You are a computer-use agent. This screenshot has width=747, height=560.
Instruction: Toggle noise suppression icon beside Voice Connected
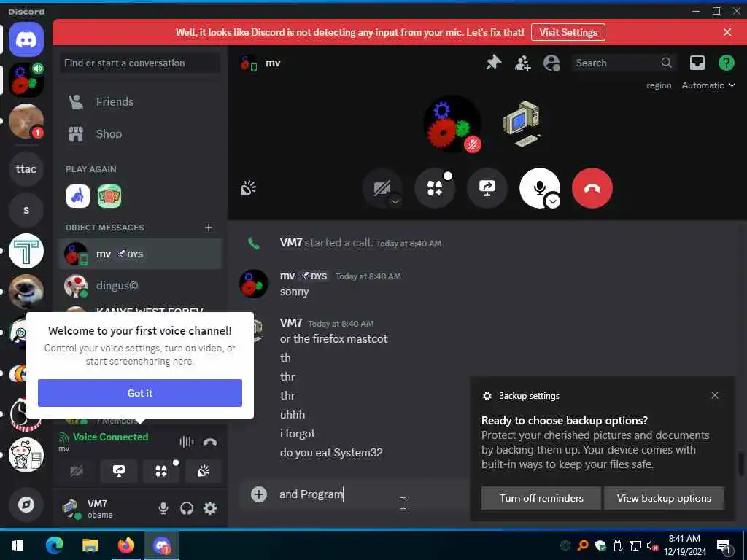point(187,442)
